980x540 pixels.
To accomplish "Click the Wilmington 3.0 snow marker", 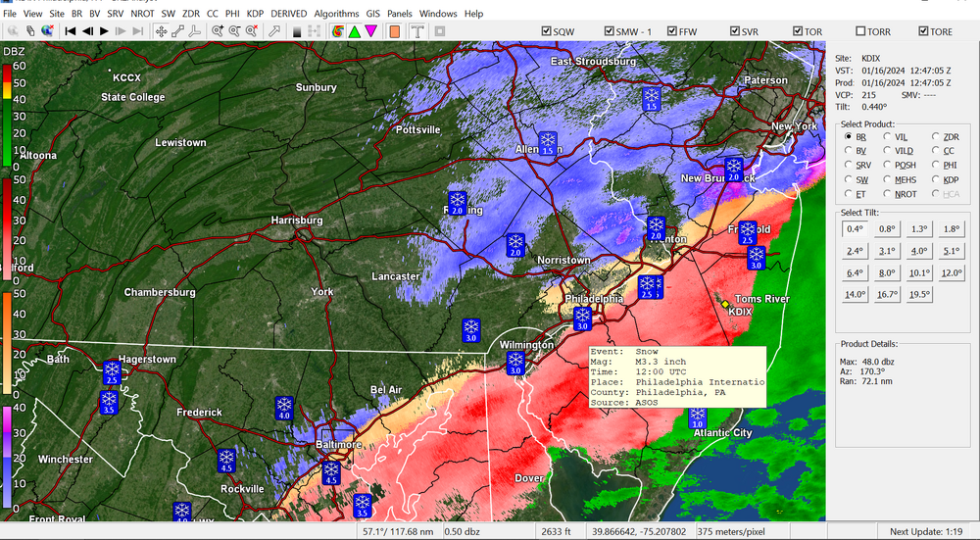I will tap(515, 364).
